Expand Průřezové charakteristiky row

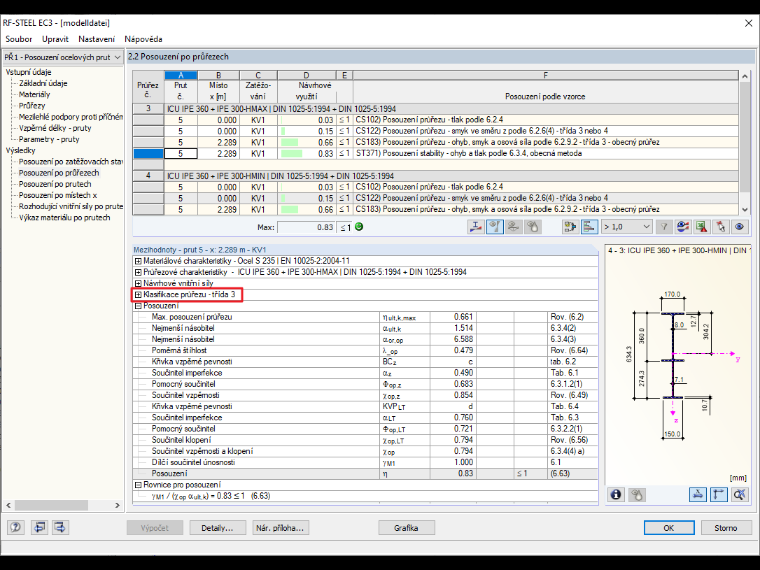[138, 272]
